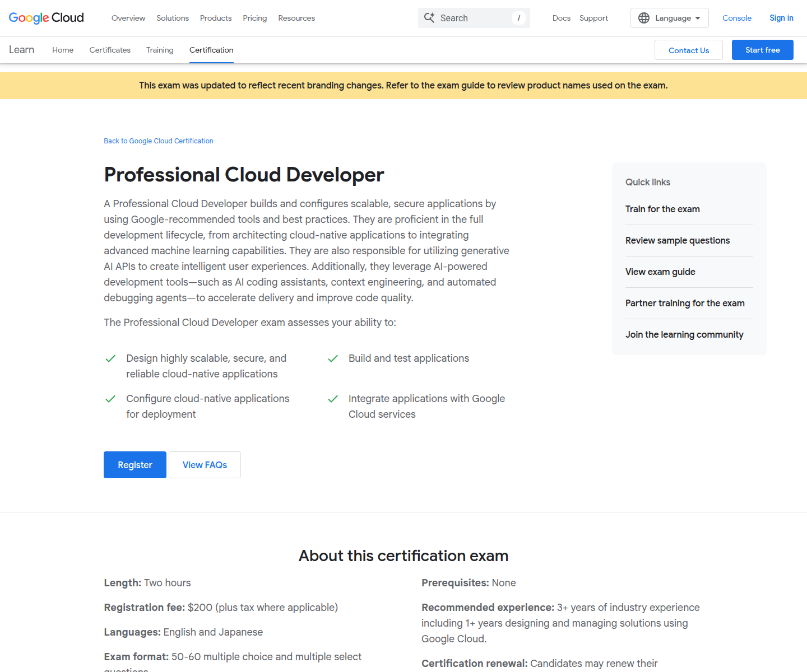Open View exam guide quick link

(660, 272)
